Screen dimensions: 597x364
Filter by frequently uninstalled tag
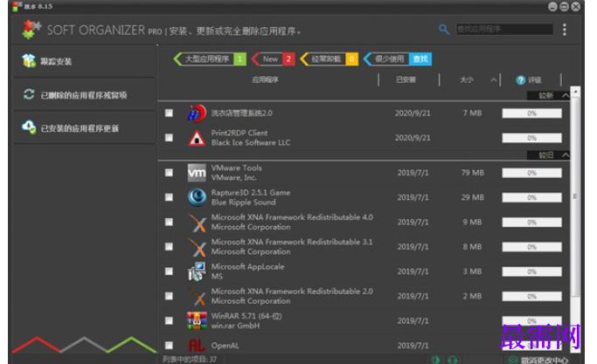pos(330,59)
